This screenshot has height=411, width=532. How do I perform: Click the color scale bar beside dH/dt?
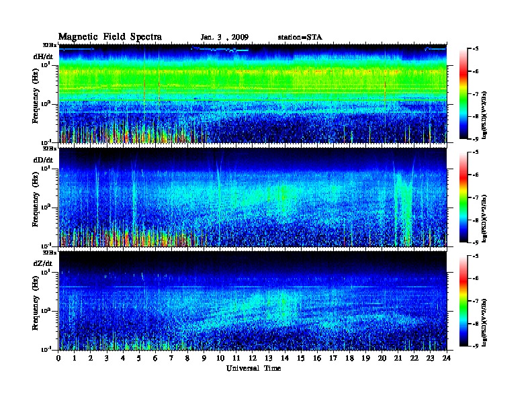[x=463, y=93]
